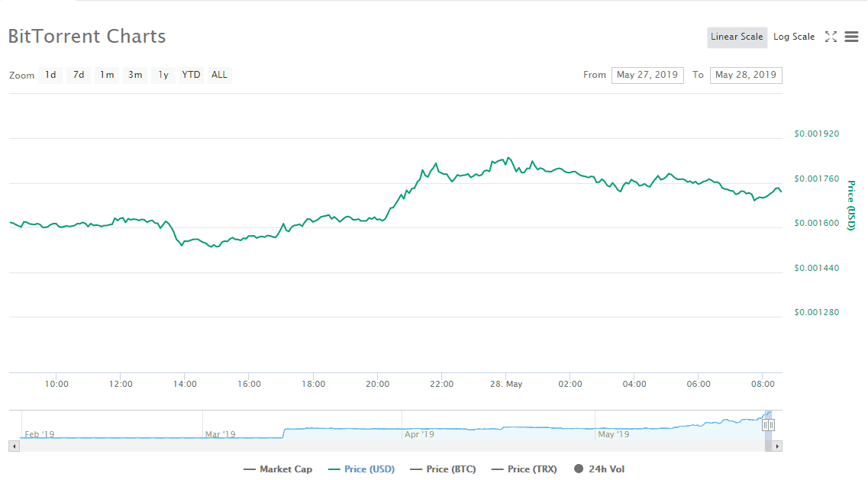This screenshot has width=868, height=480.
Task: Click the $0.001440 axis label
Action: point(817,268)
